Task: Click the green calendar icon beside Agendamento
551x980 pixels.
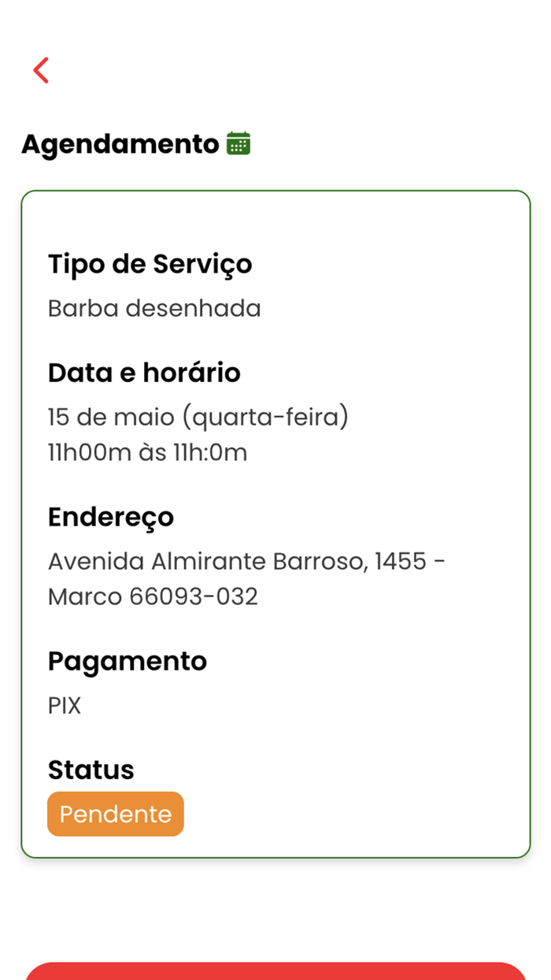Action: tap(239, 143)
